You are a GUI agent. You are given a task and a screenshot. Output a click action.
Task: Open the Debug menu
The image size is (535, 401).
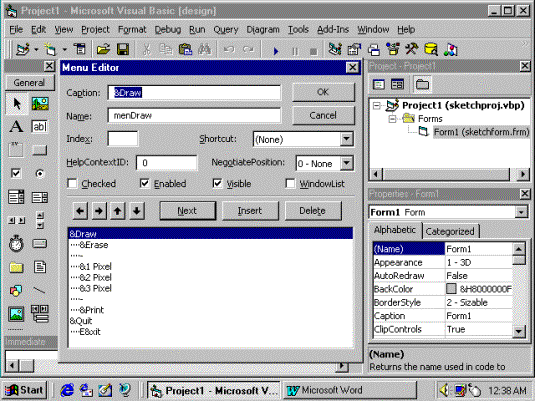[x=168, y=30]
